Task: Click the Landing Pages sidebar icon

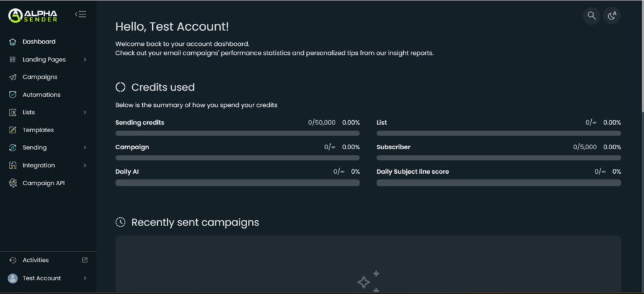Action: (13, 60)
